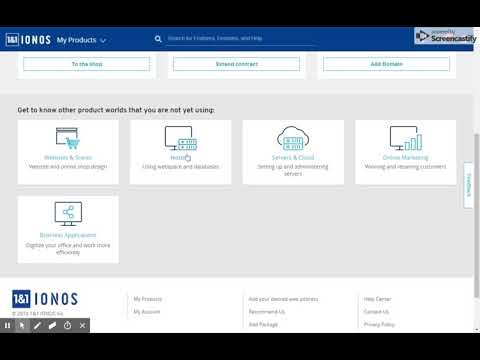Open the Hosting title link
The height and width of the screenshot is (360, 480).
pyautogui.click(x=180, y=157)
